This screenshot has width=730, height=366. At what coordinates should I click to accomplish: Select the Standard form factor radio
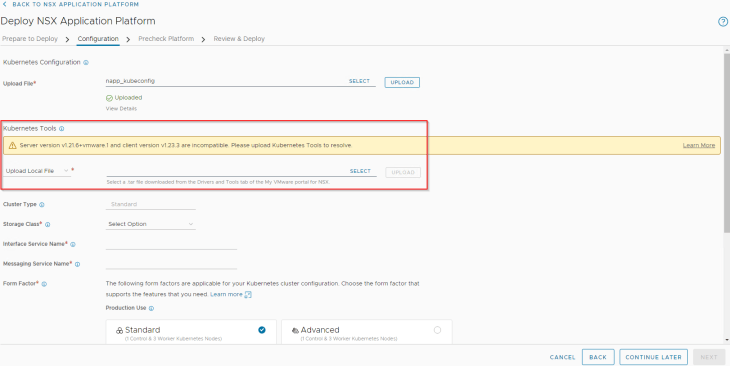pyautogui.click(x=262, y=330)
